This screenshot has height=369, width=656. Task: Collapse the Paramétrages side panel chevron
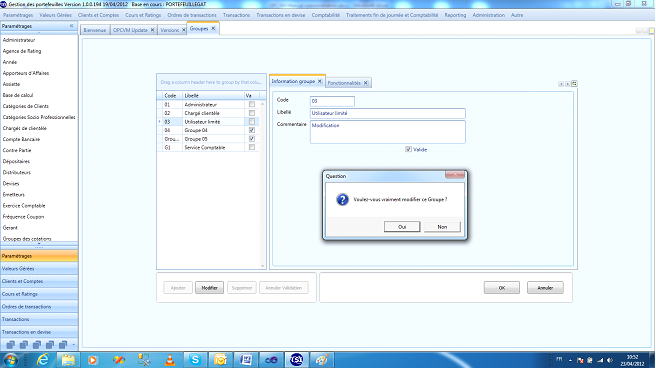point(72,26)
